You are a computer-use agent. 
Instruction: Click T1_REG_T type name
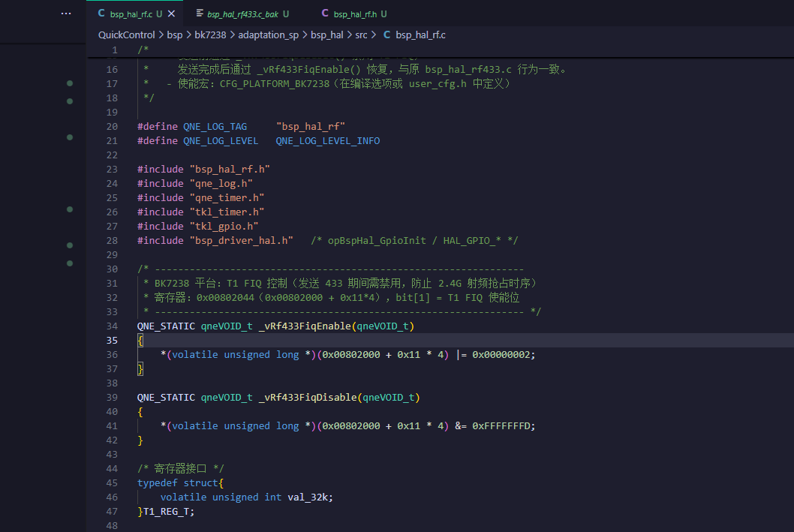tap(166, 511)
